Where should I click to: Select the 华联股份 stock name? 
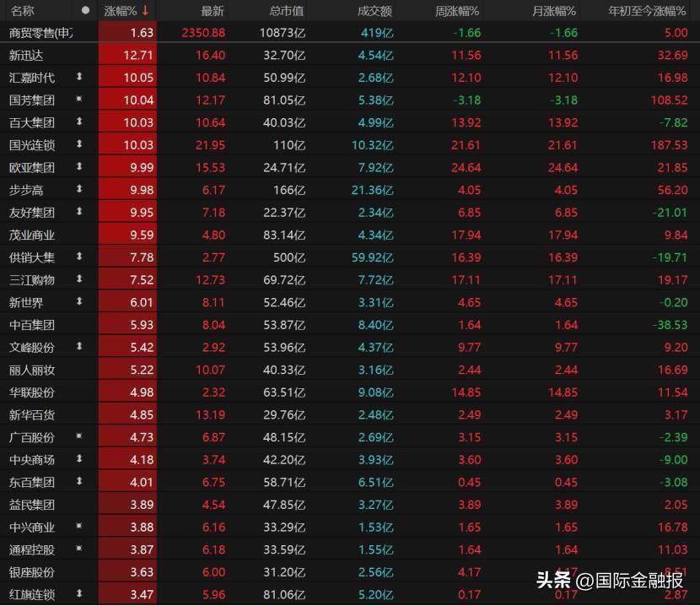(32, 392)
